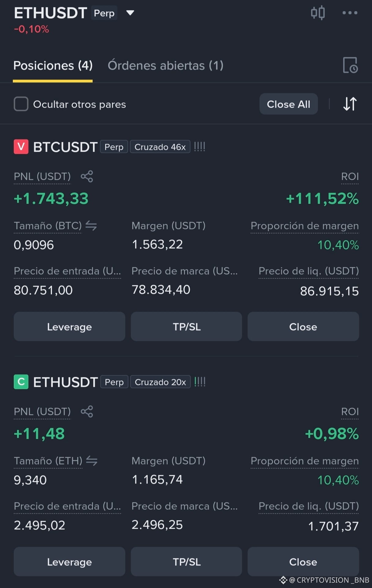Tap the red V badge beside BTCUSDT

click(21, 147)
